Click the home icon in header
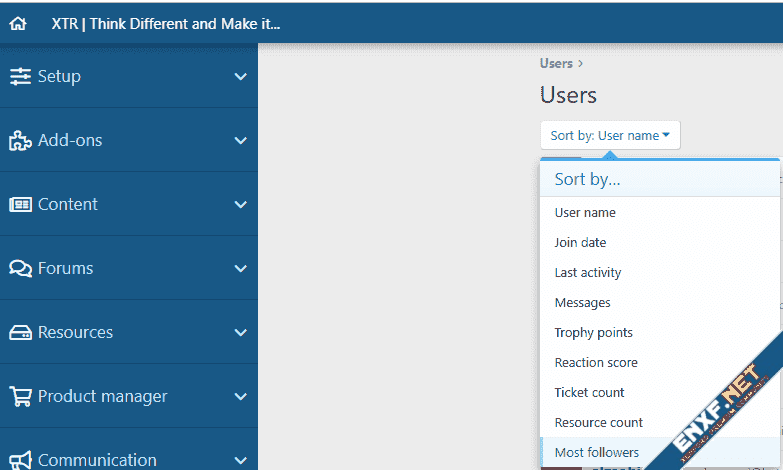This screenshot has height=470, width=783. (18, 24)
